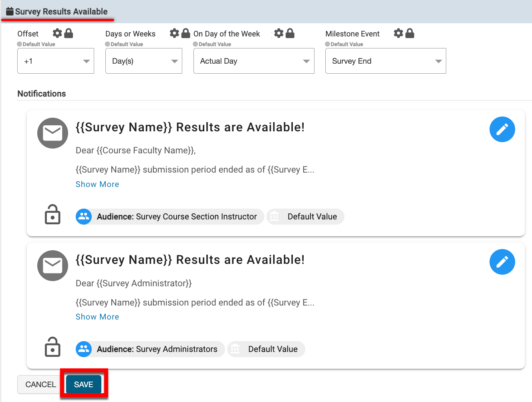Edit the Survey Administrator notification with pencil icon
This screenshot has width=532, height=402.
(x=502, y=262)
